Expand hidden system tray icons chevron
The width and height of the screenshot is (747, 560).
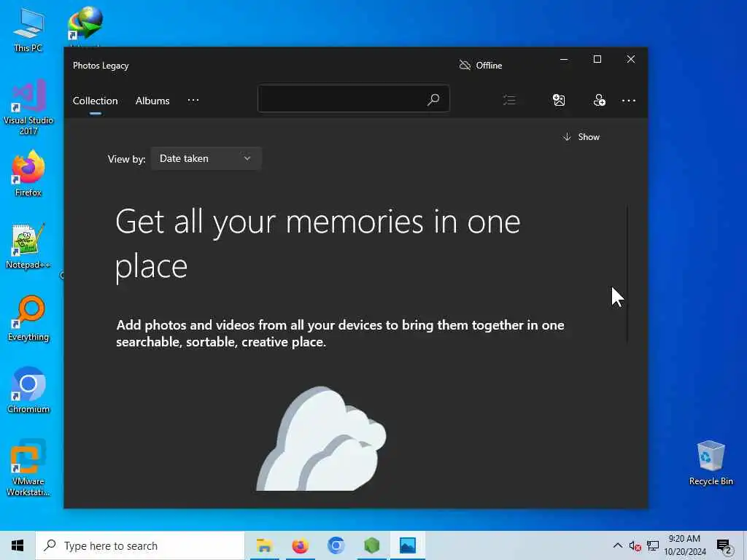617,545
